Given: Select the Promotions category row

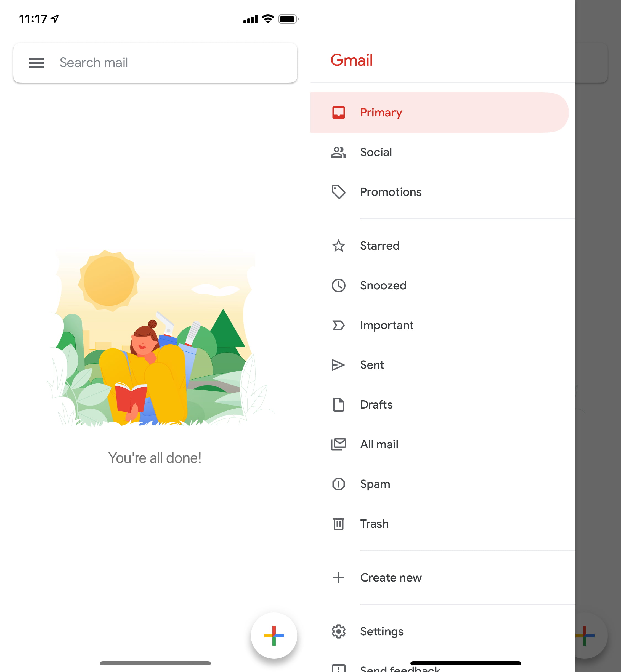Looking at the screenshot, I should [x=391, y=192].
